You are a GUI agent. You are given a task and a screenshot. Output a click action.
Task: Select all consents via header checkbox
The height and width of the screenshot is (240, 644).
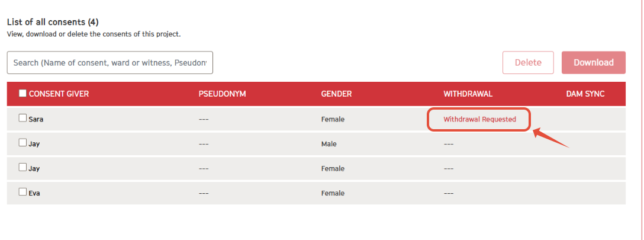(x=22, y=93)
